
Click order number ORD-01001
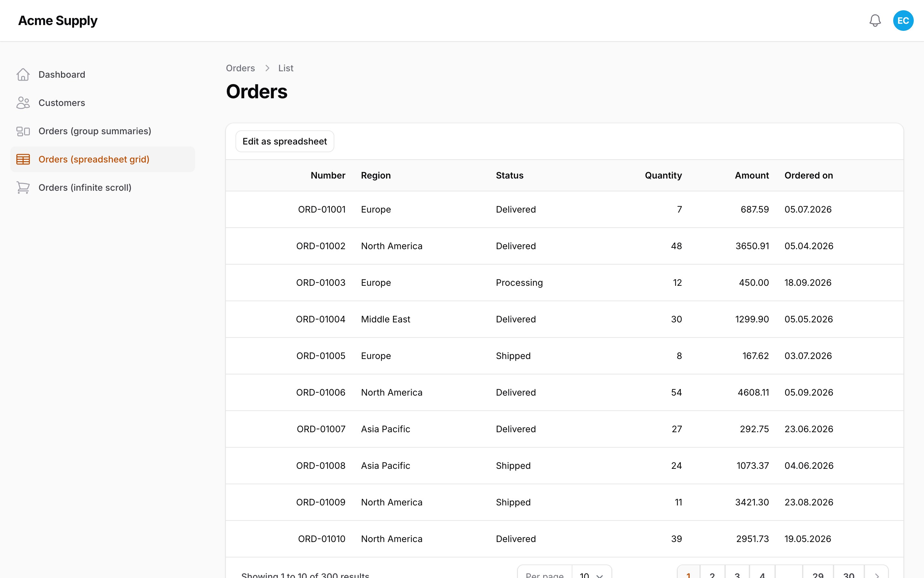pyautogui.click(x=321, y=209)
